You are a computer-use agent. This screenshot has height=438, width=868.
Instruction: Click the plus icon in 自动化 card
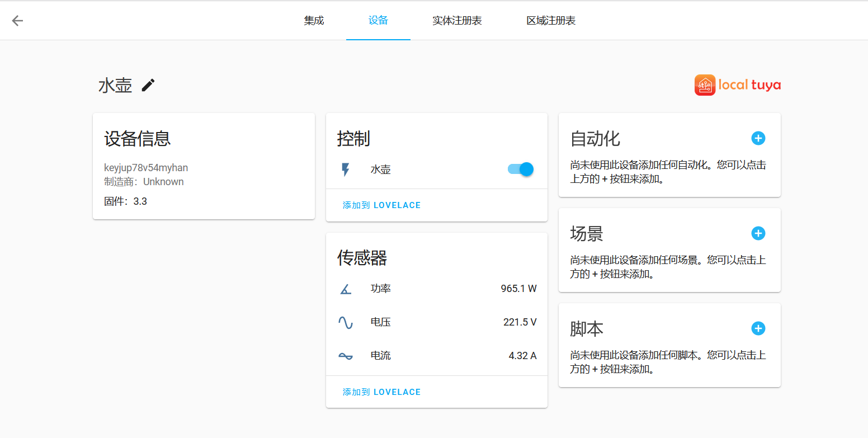pyautogui.click(x=758, y=138)
